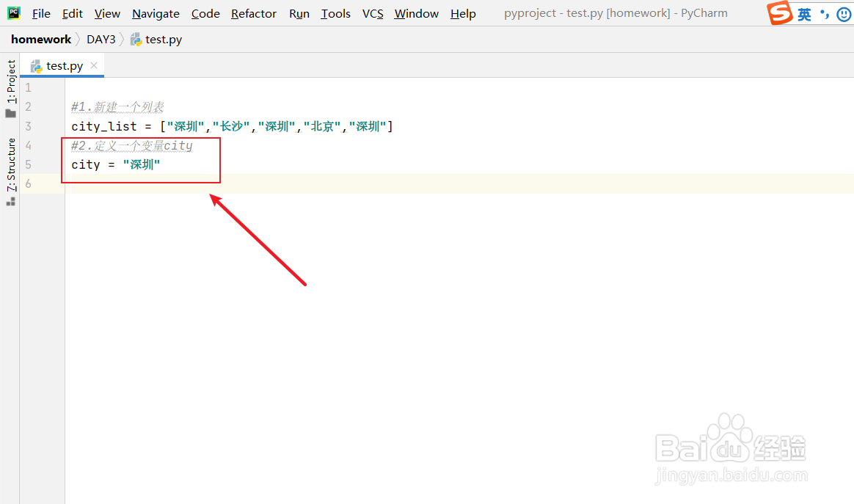Image resolution: width=854 pixels, height=504 pixels.
Task: Click the "北京" string in the list
Action: (322, 126)
